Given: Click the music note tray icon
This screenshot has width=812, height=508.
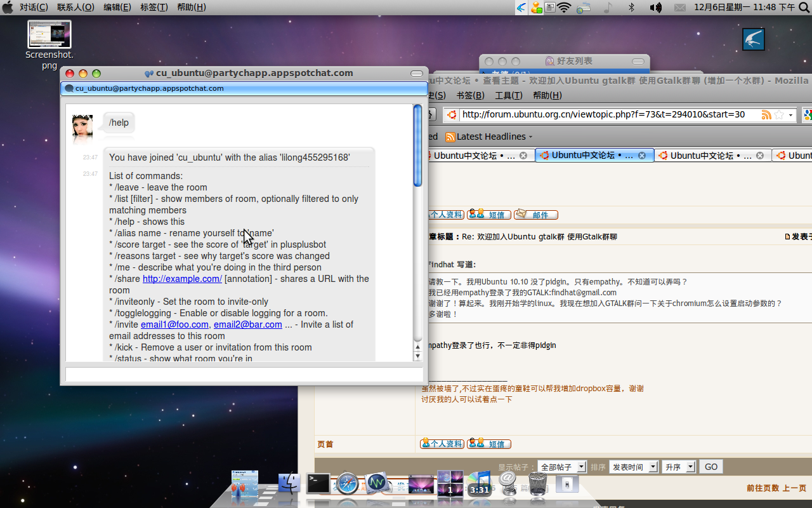Looking at the screenshot, I should [608, 8].
